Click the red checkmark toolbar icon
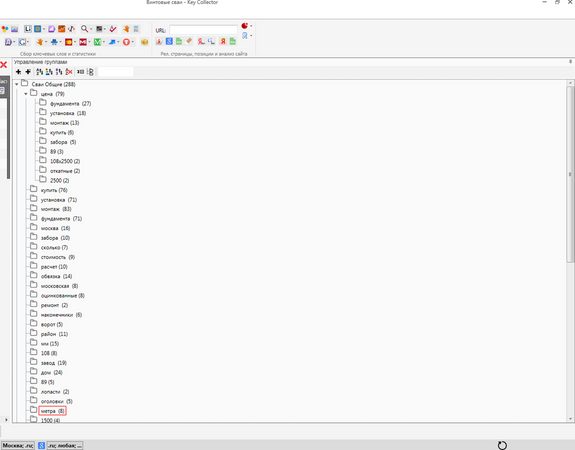 tap(113, 29)
